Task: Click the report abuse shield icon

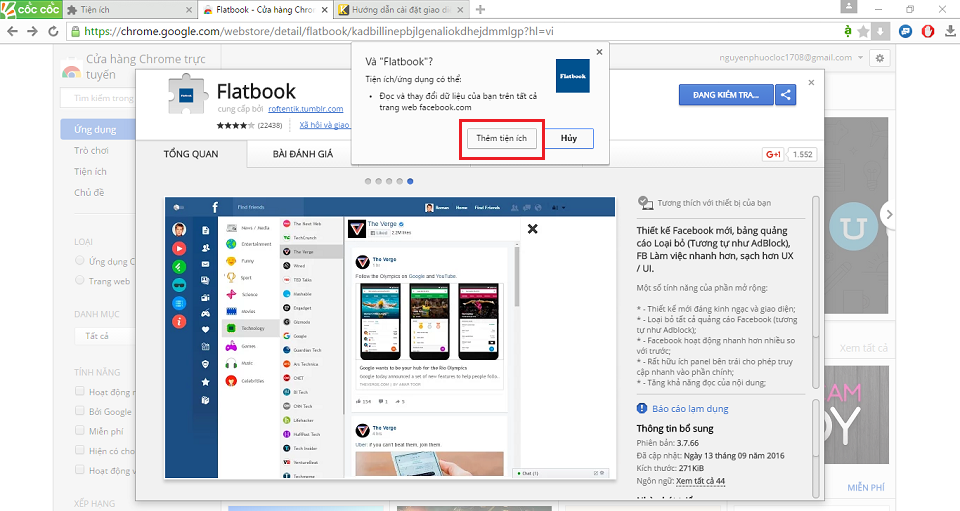Action: 642,408
